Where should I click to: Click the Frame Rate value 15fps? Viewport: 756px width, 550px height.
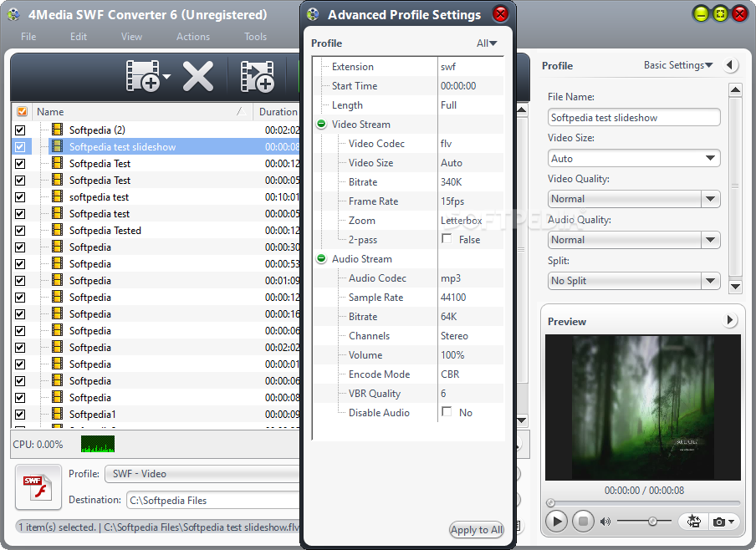click(x=452, y=201)
